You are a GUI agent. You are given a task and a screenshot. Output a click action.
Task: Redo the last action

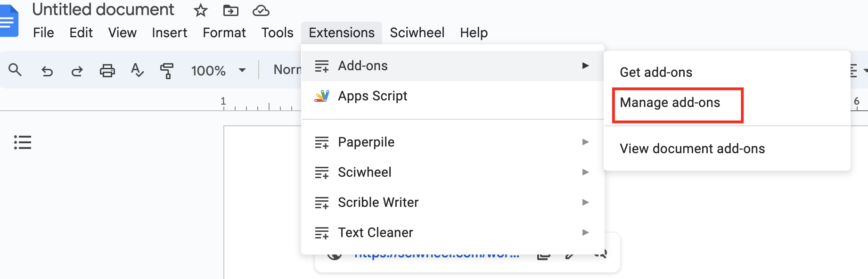click(77, 71)
